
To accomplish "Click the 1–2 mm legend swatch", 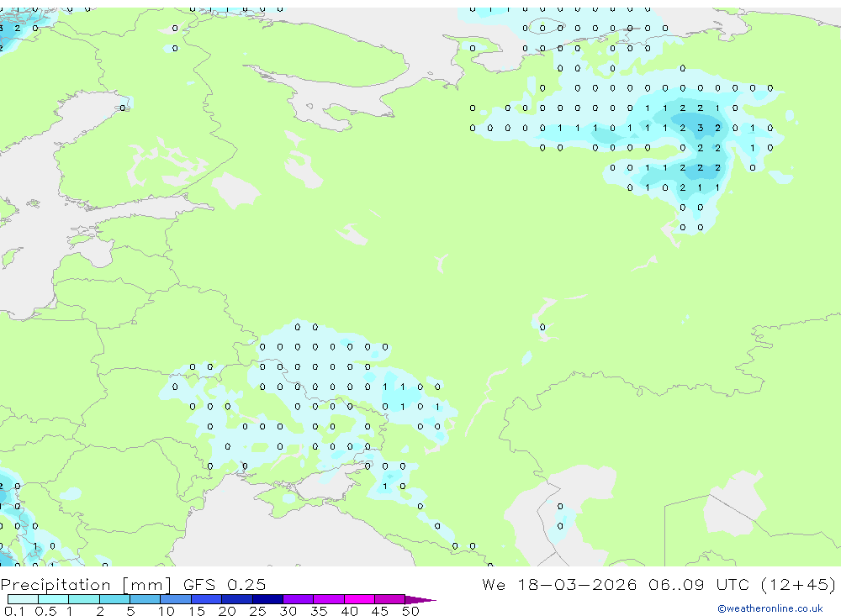I will point(83,599).
